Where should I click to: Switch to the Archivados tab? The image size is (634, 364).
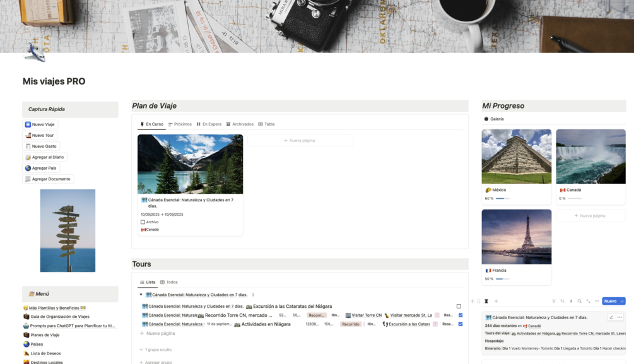click(x=240, y=124)
